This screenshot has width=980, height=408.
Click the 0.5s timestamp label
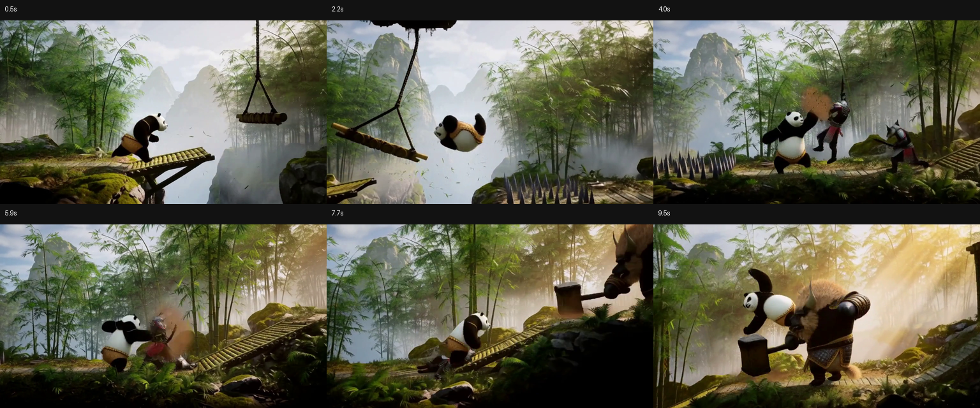(10, 9)
